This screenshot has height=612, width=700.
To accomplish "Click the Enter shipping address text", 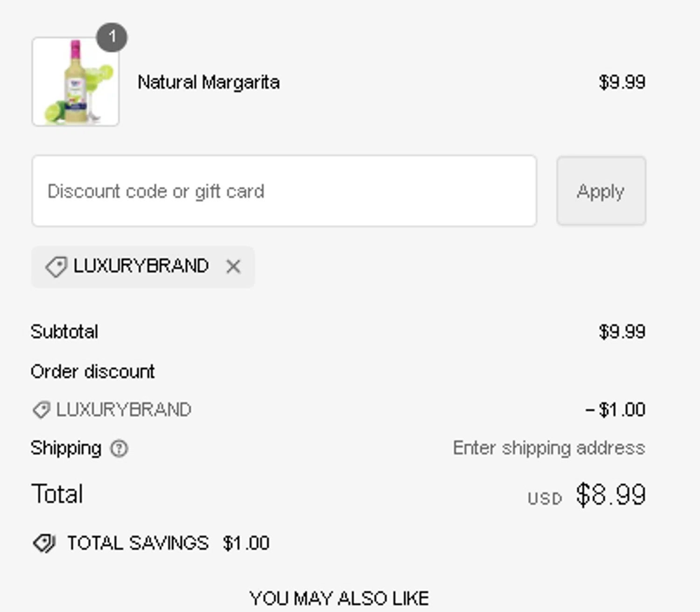I will (x=549, y=448).
